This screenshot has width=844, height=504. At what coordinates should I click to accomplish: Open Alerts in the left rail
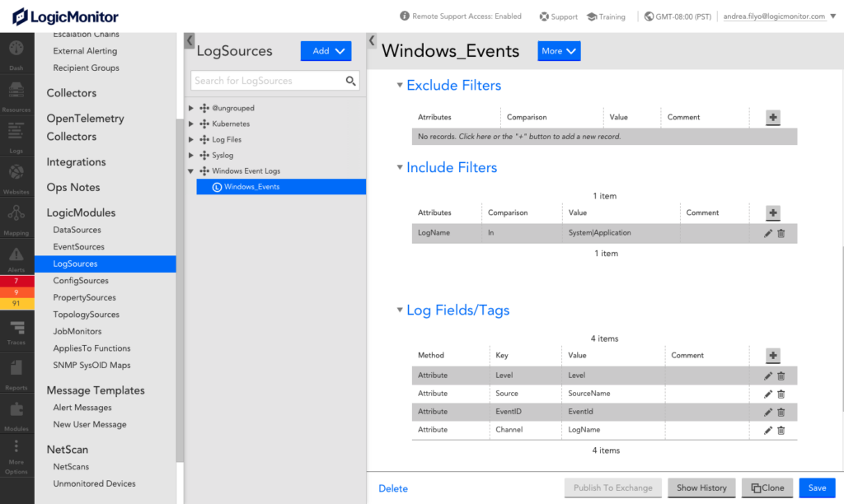pos(16,259)
